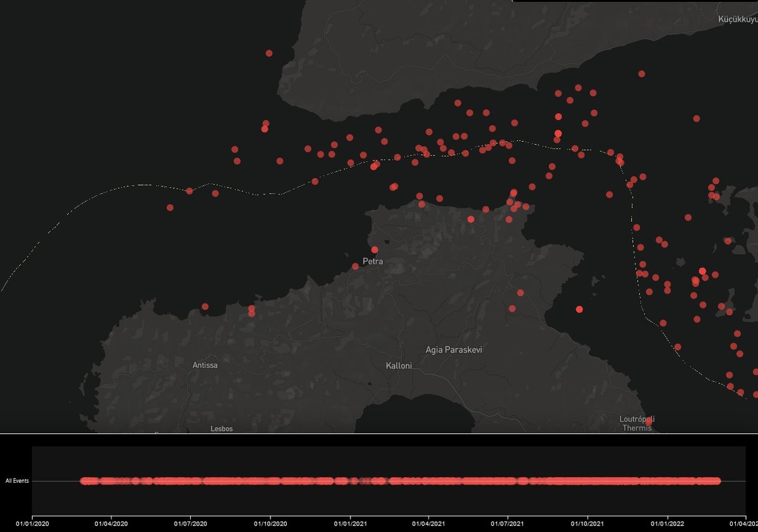Click the 01/07/2020 timeline date

191,524
